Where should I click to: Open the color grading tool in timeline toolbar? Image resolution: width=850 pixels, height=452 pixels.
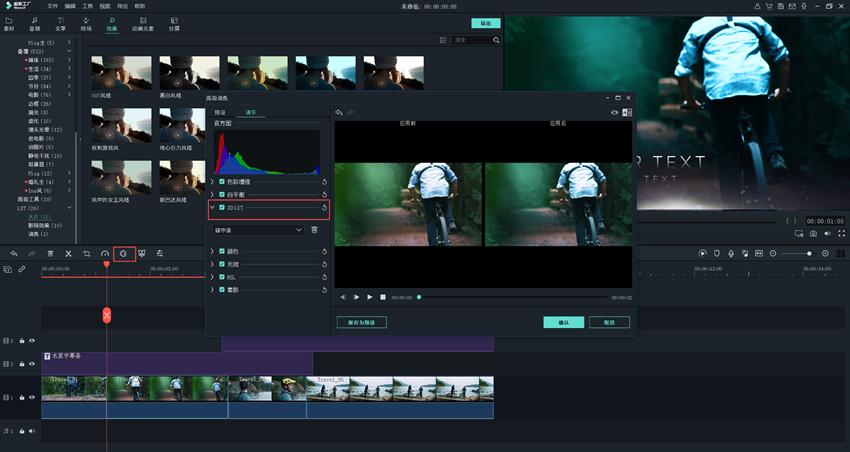pos(124,254)
